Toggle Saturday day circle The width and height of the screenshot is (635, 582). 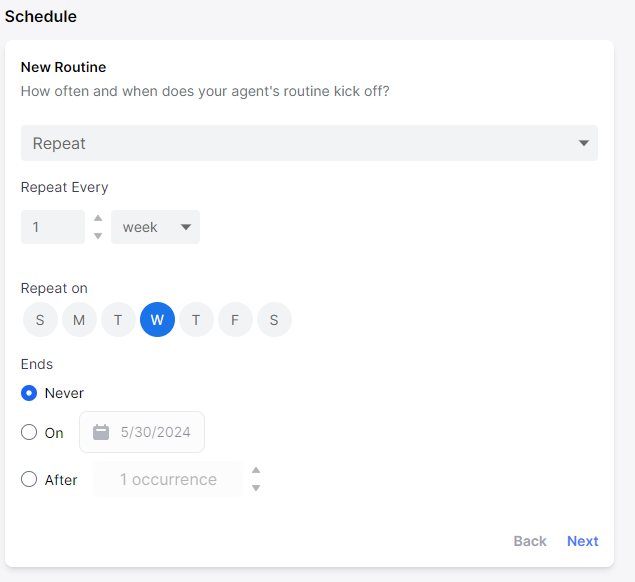coord(275,320)
